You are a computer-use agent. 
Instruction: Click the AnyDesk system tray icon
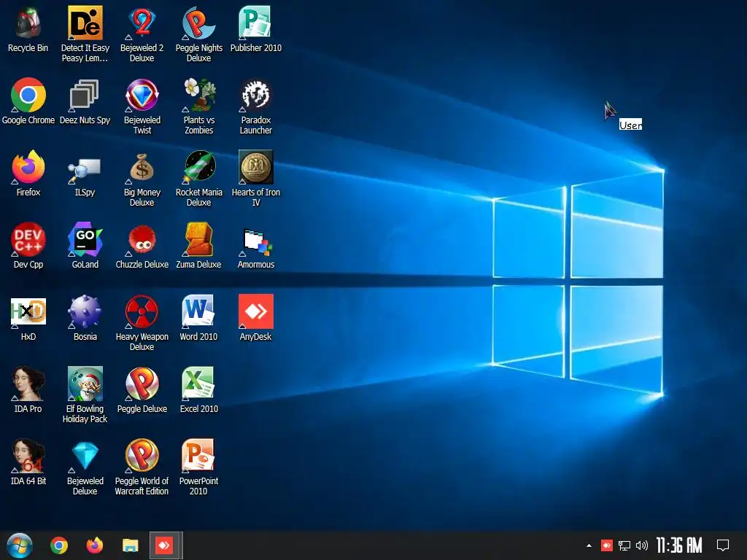(606, 545)
